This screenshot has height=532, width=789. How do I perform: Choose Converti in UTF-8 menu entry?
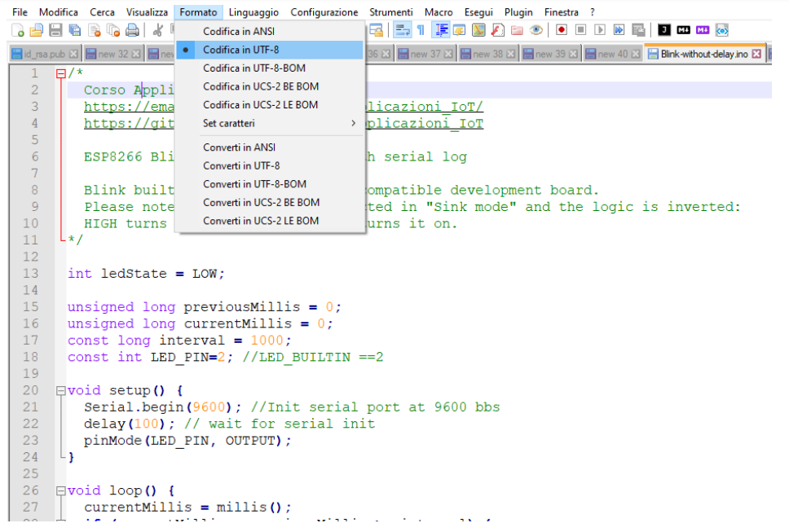pos(241,165)
